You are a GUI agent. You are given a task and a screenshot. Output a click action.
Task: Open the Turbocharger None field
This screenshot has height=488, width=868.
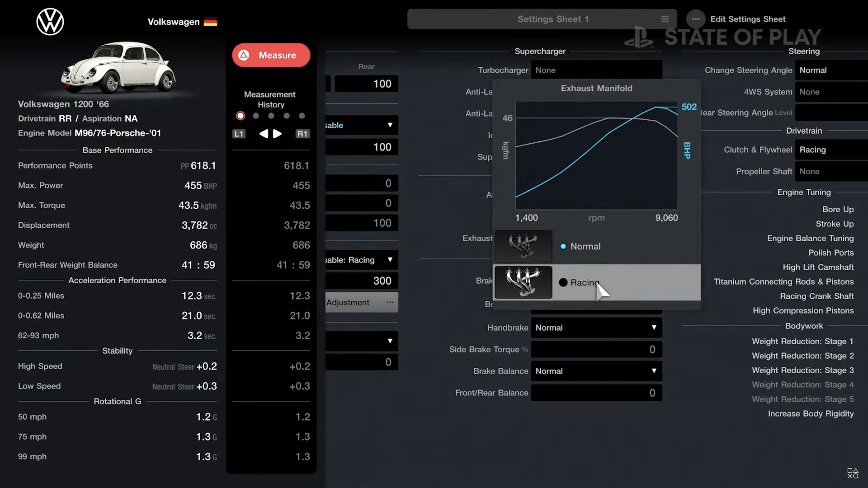596,70
